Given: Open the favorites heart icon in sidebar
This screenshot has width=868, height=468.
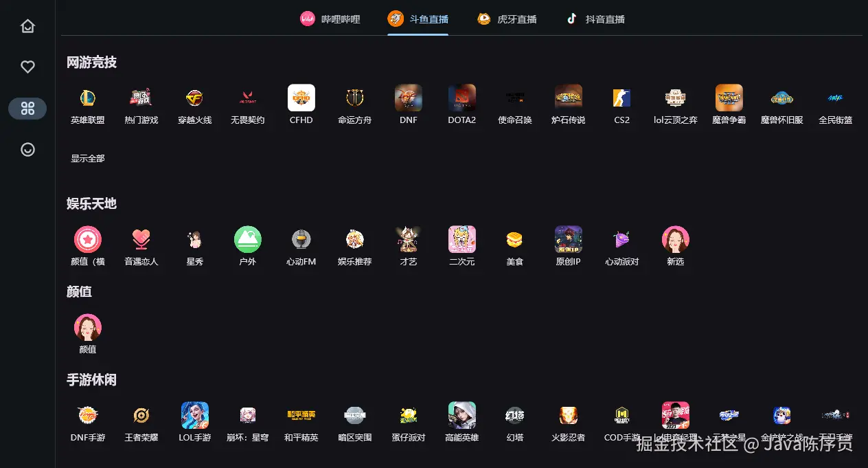Looking at the screenshot, I should tap(27, 67).
